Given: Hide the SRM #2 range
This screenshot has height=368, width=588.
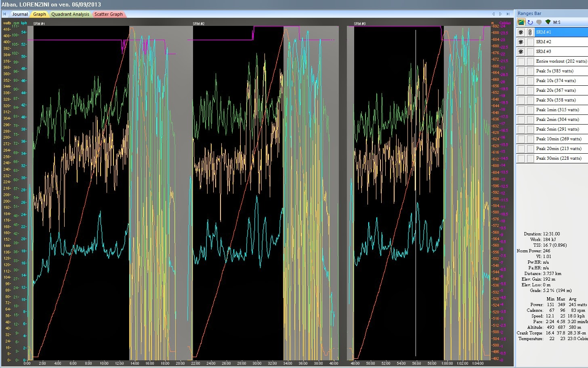Looking at the screenshot, I should pyautogui.click(x=521, y=42).
